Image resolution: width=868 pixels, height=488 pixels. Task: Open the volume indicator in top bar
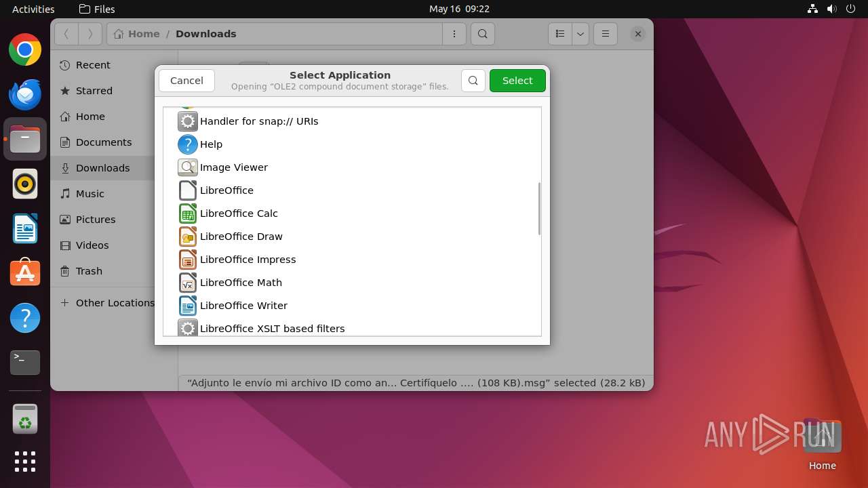(x=832, y=9)
